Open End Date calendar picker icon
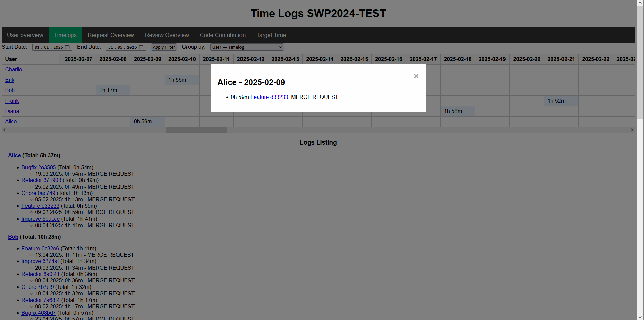Viewport: 644px width, 320px height. tap(141, 47)
